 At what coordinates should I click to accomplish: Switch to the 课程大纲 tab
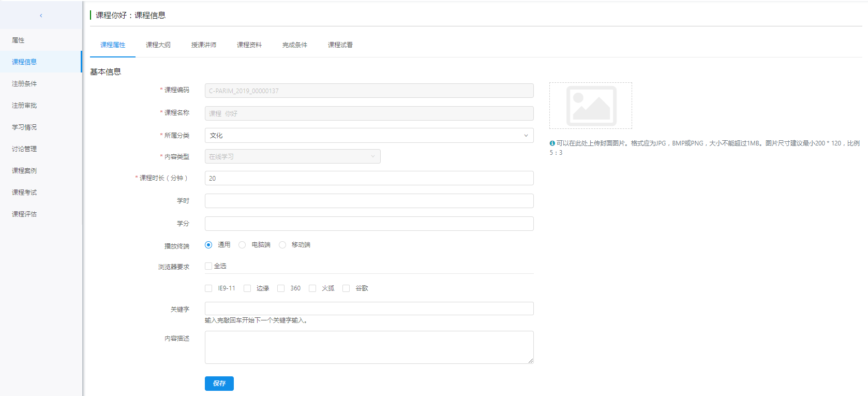pyautogui.click(x=158, y=45)
